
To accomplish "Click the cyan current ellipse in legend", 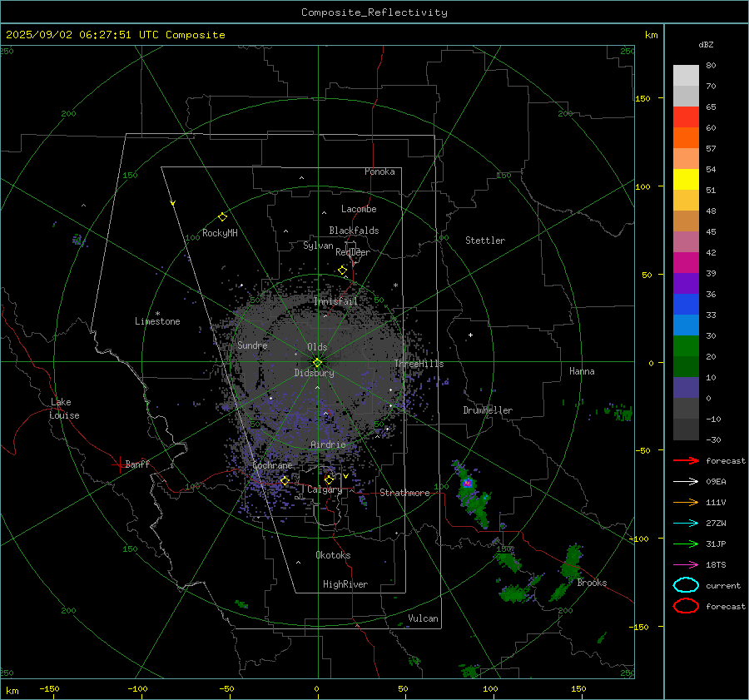I will point(686,585).
